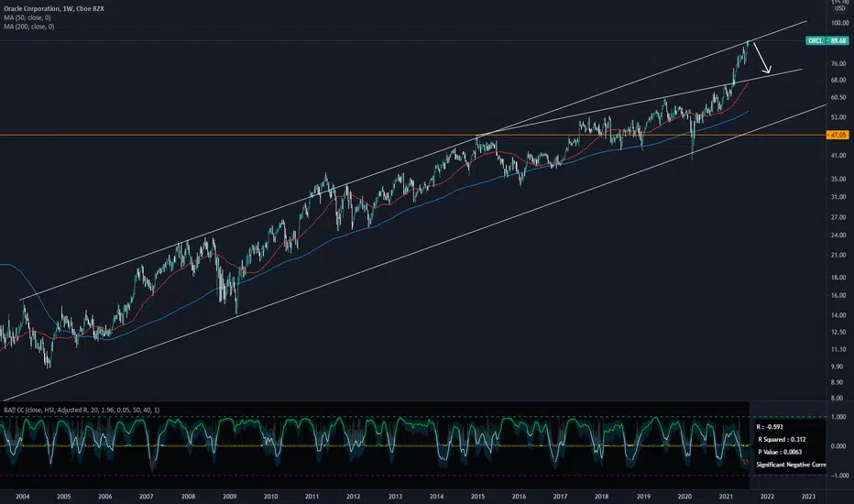Click the 2007 year on time axis

tap(146, 497)
